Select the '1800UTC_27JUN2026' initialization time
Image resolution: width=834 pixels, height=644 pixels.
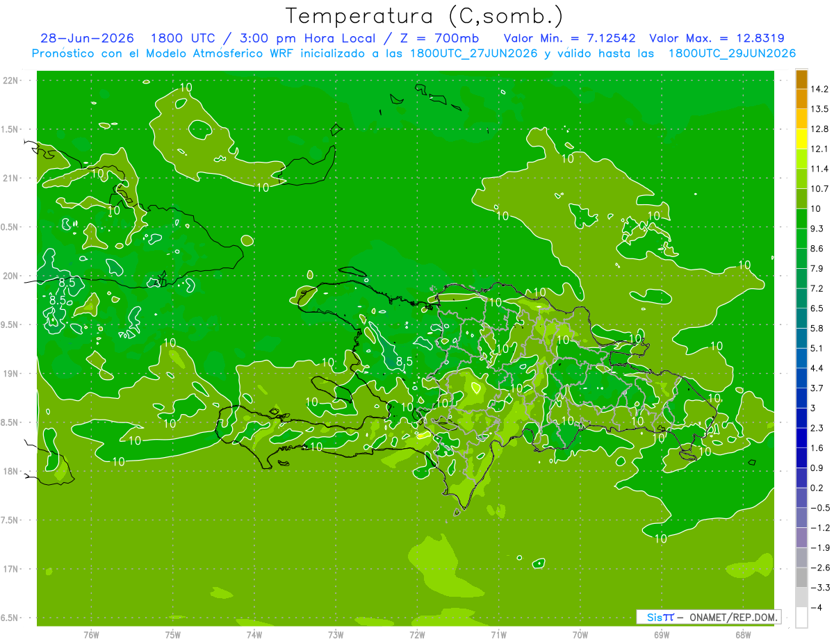tap(473, 53)
